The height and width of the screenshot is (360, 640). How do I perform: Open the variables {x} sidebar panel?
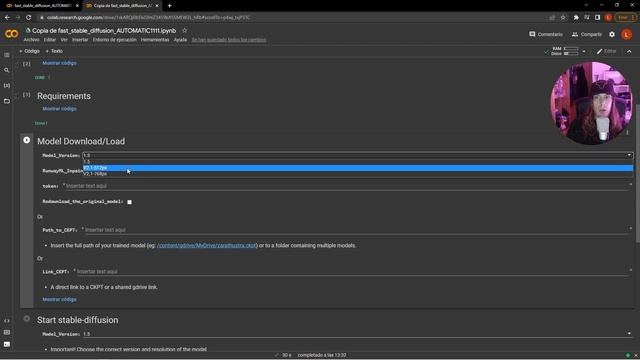pos(7,85)
